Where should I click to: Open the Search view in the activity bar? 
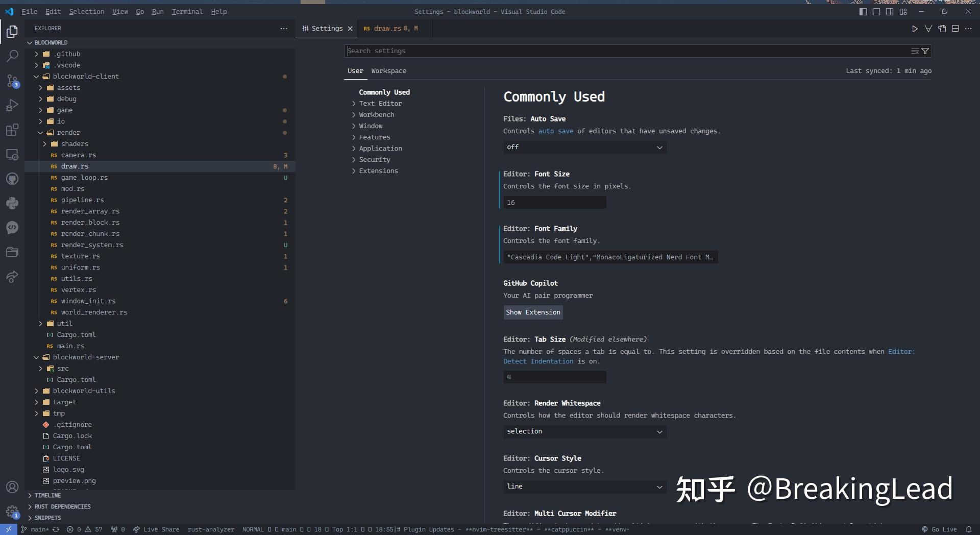tap(12, 56)
